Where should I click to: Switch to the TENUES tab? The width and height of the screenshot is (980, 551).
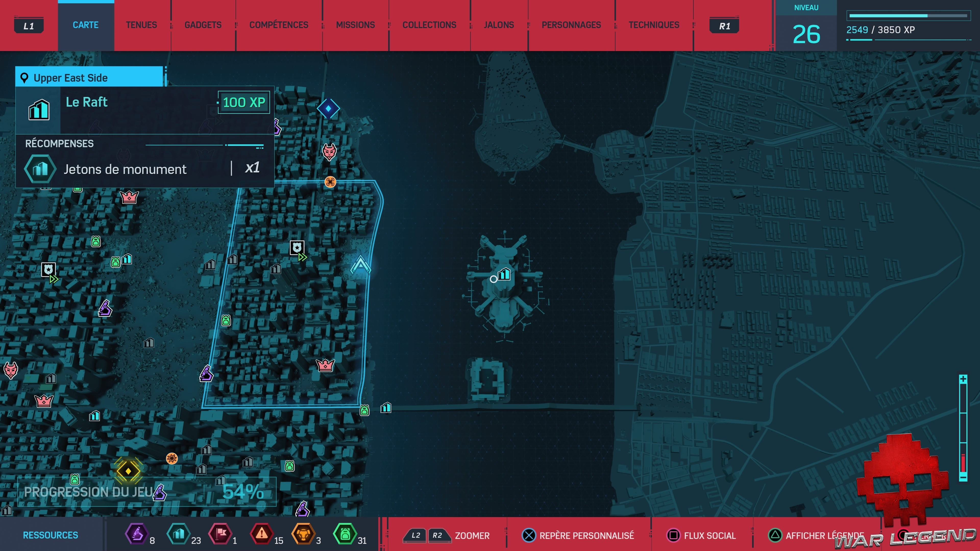point(142,25)
